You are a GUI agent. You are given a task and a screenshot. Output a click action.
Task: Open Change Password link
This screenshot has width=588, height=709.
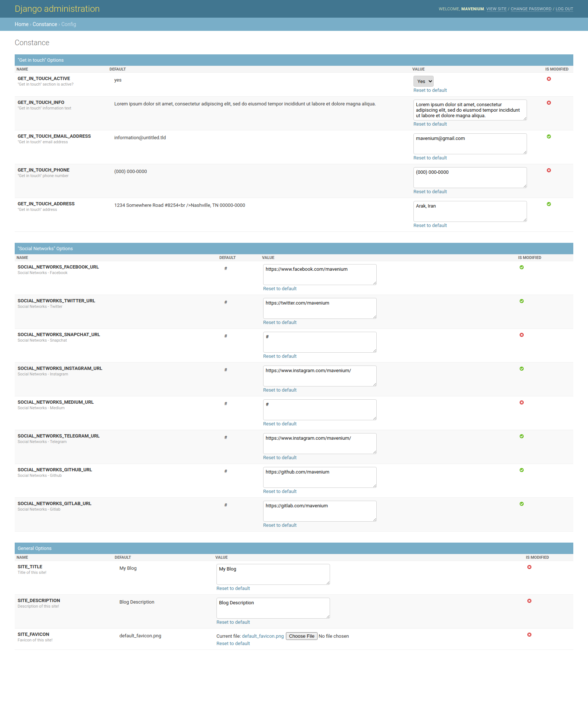coord(531,9)
